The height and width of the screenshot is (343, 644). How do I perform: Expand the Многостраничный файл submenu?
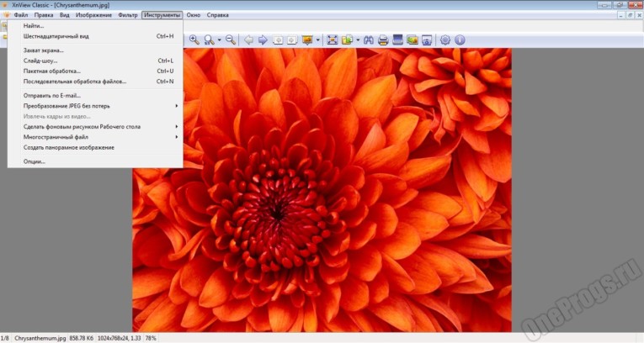pos(95,137)
